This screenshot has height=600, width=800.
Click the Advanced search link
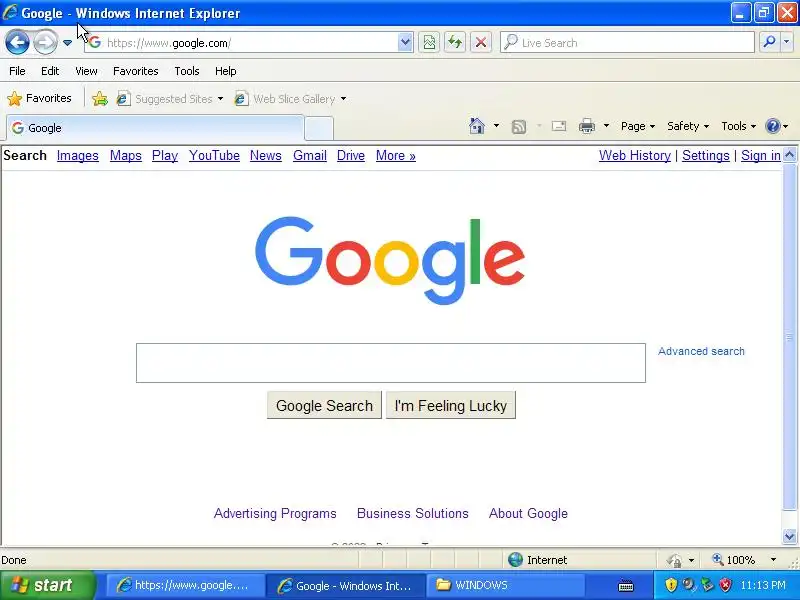coord(701,351)
